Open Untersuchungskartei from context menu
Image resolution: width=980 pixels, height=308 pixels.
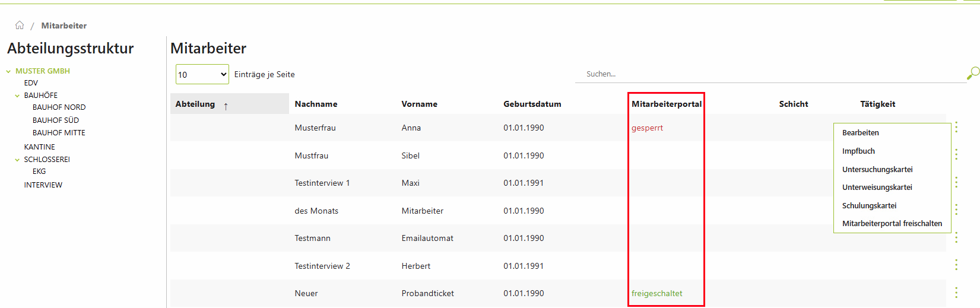pyautogui.click(x=877, y=169)
